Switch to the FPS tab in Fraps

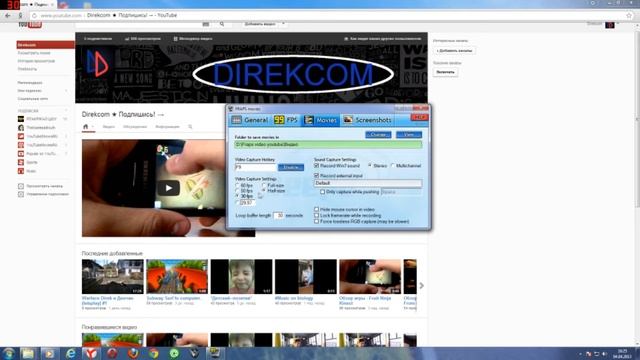point(286,120)
